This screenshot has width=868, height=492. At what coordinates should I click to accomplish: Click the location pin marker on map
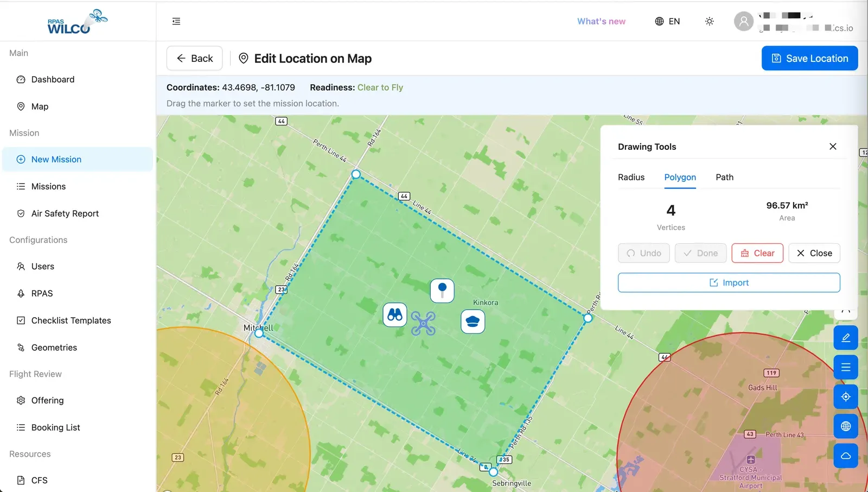442,291
